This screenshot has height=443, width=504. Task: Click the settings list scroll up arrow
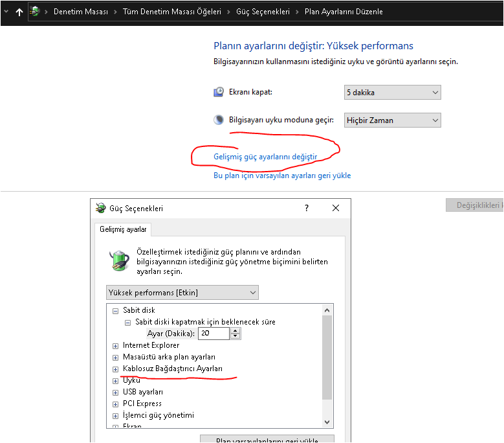click(327, 310)
